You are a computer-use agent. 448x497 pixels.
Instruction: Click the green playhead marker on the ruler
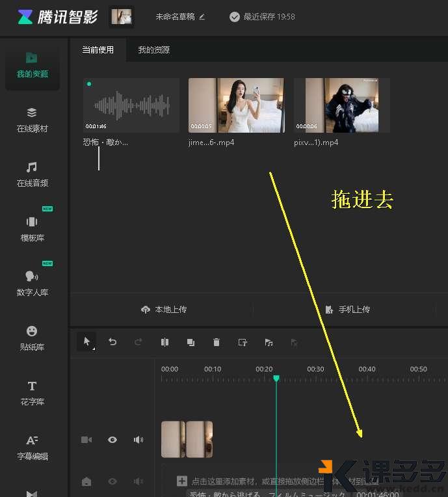(276, 378)
